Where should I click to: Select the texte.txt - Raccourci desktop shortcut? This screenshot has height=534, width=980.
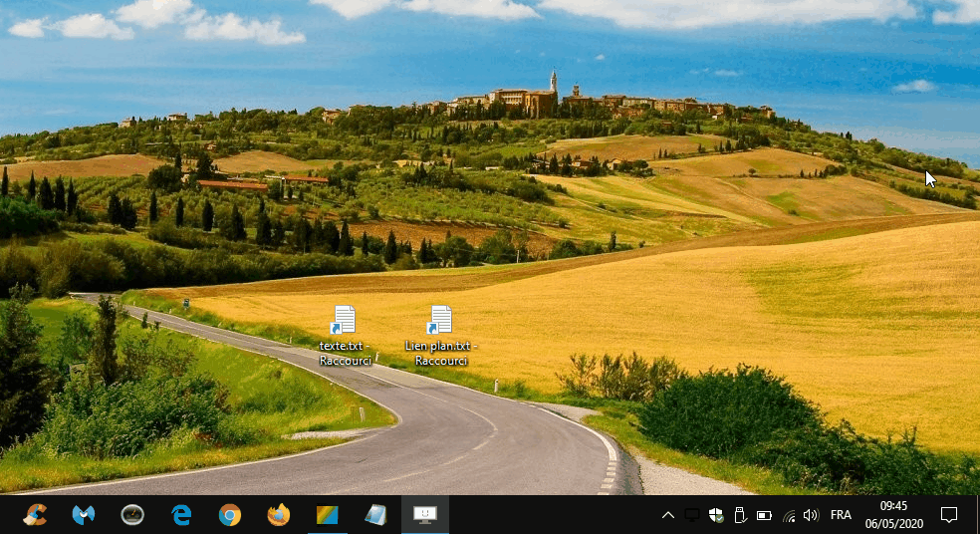(x=345, y=336)
